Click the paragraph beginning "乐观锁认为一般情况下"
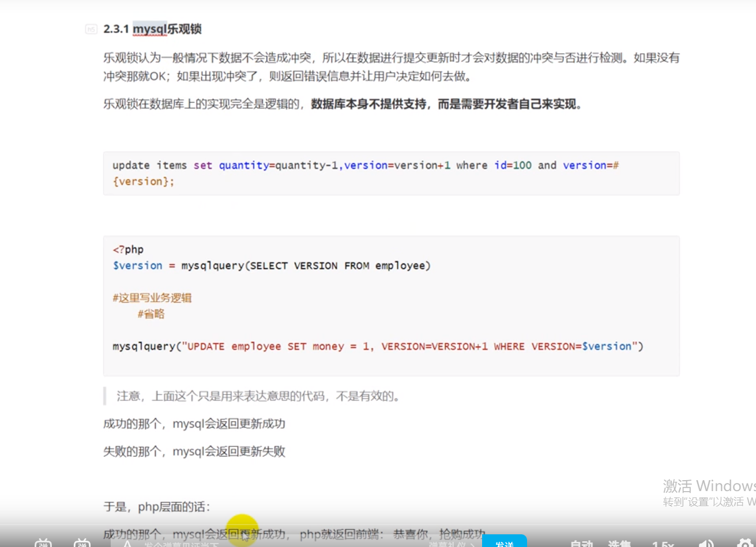This screenshot has height=547, width=756. click(391, 67)
